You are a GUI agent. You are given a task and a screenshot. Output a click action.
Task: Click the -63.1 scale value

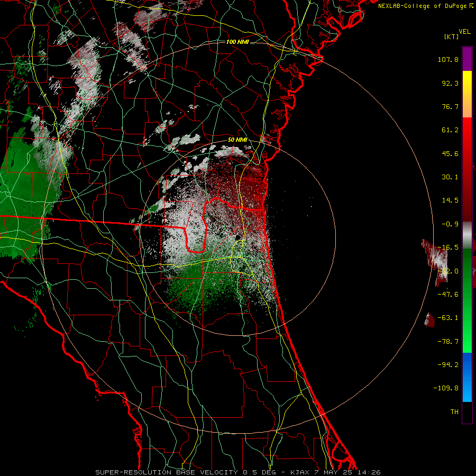point(448,318)
